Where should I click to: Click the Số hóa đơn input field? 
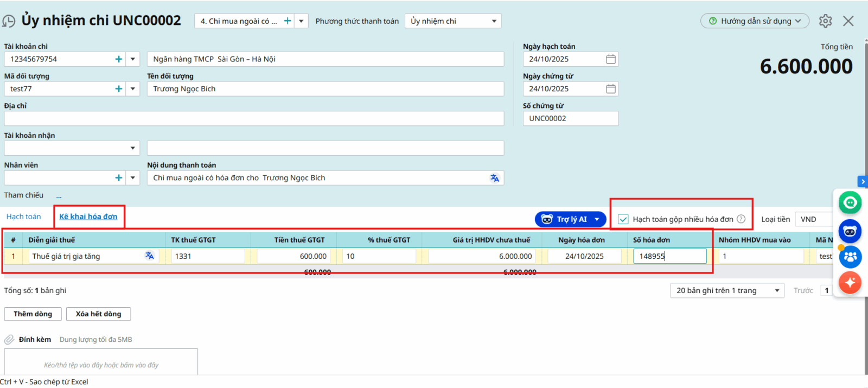pyautogui.click(x=669, y=256)
